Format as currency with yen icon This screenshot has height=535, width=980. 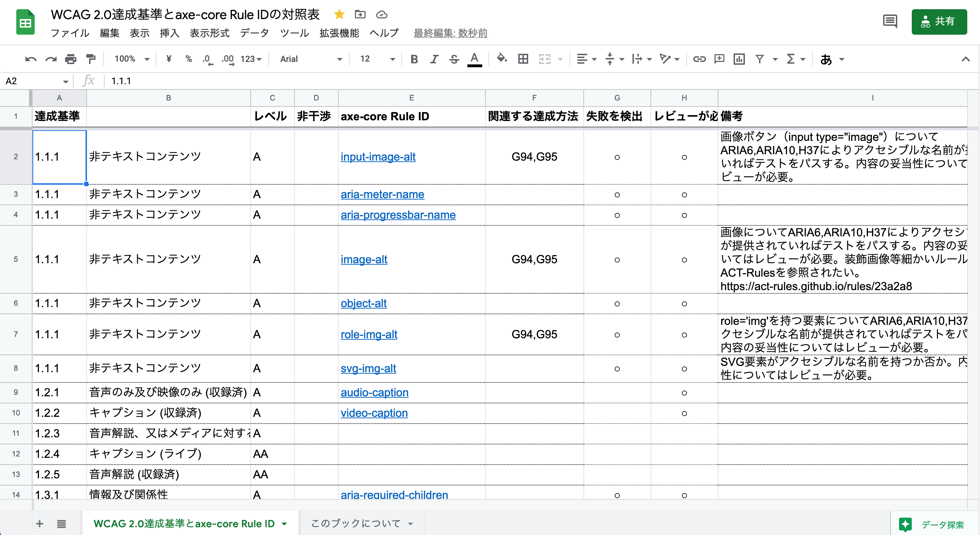(x=169, y=59)
